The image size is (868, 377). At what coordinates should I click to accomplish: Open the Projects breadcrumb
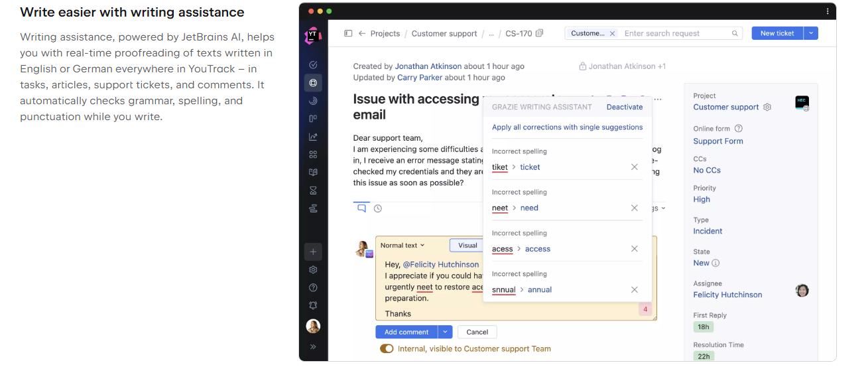pos(385,33)
